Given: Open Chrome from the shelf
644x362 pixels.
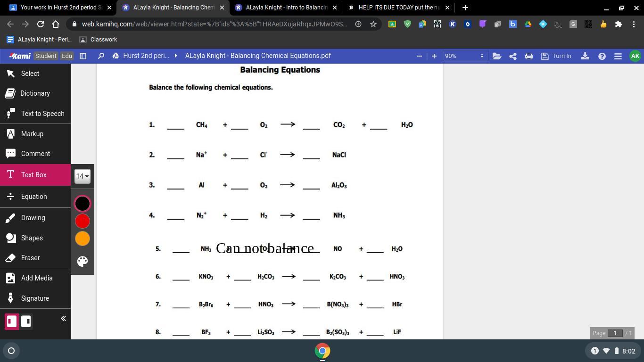Looking at the screenshot, I should (x=322, y=351).
